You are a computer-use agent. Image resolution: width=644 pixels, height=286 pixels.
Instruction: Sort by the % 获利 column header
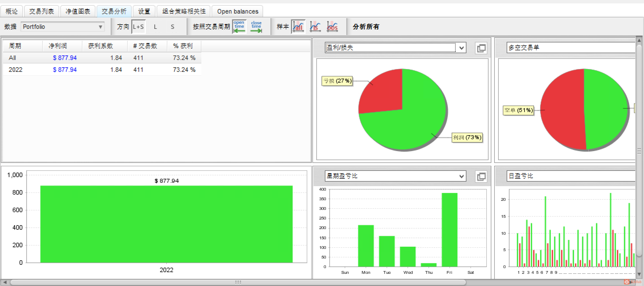(x=184, y=46)
